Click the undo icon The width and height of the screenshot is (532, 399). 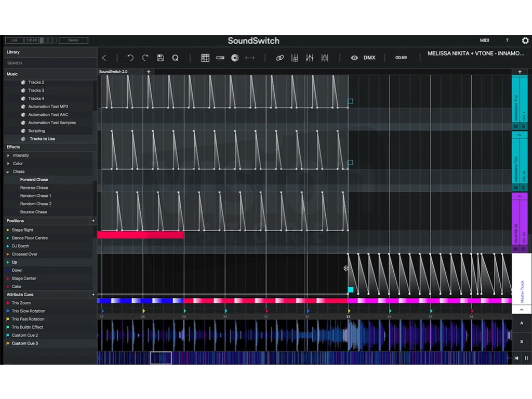[130, 58]
